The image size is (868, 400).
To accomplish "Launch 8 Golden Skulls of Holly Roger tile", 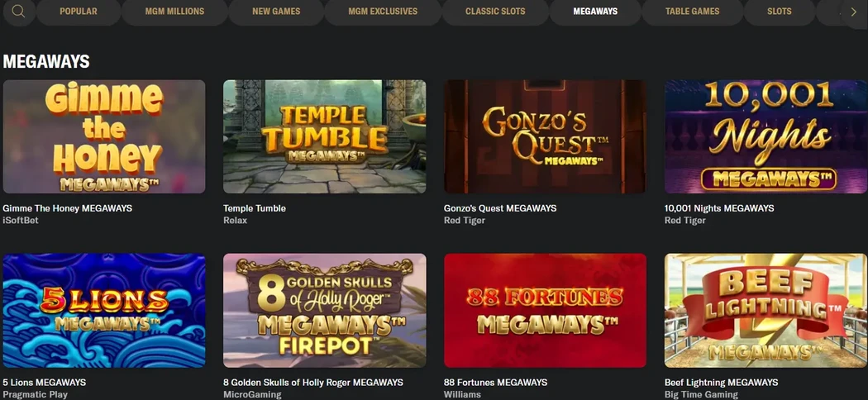I will (x=324, y=311).
